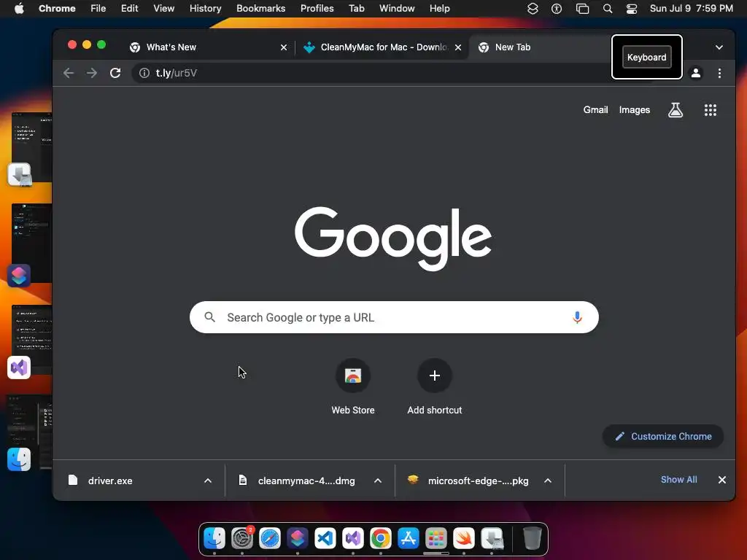Expand options for microsoft-edge pkg download

pos(548,481)
